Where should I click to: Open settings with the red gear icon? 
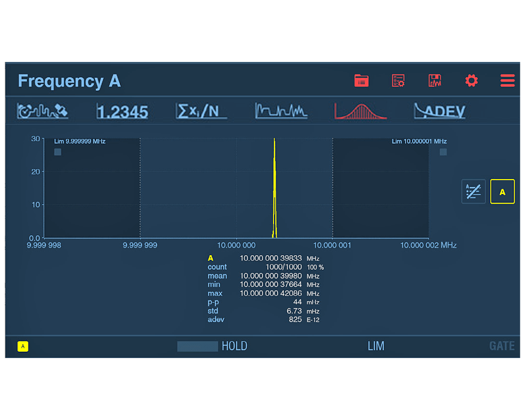click(x=471, y=81)
